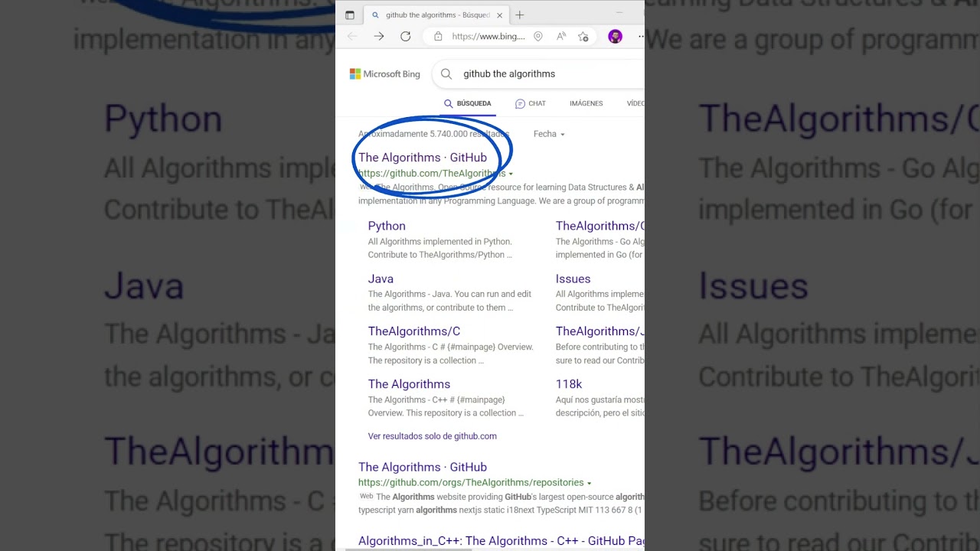Screen dimensions: 980x551
Task: Open 'The Algorithms · GitHub' above github.com/TheAlgorithms
Action: [x=423, y=158]
